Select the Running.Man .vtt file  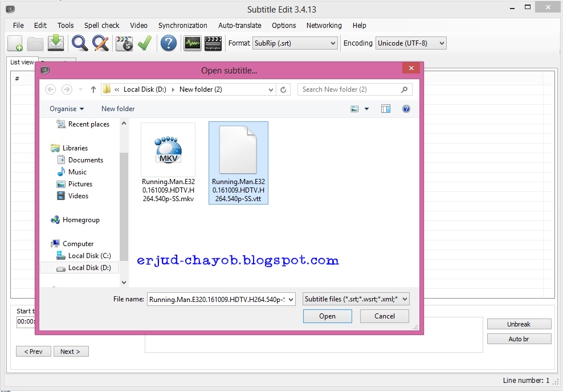pos(238,162)
